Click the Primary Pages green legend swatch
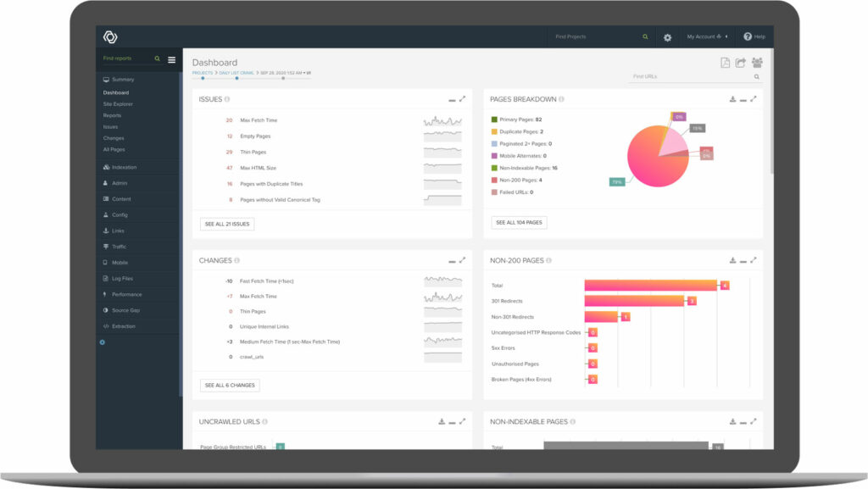 (x=494, y=119)
